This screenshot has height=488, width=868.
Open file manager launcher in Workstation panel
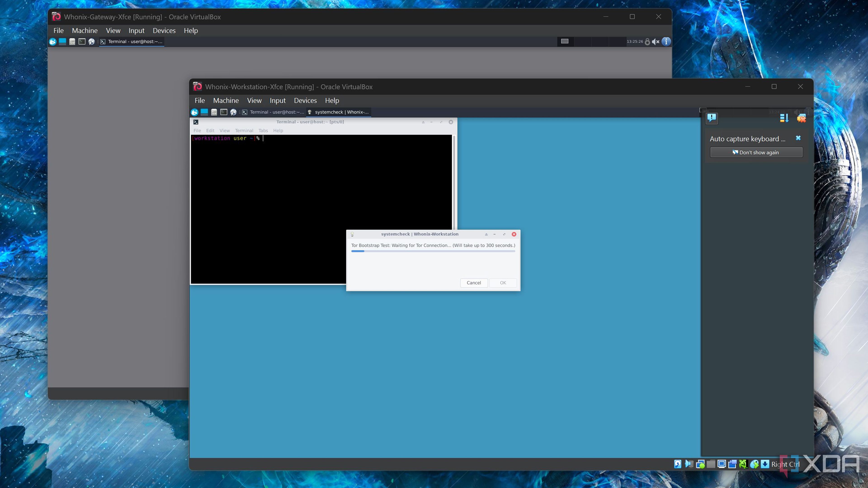point(214,112)
